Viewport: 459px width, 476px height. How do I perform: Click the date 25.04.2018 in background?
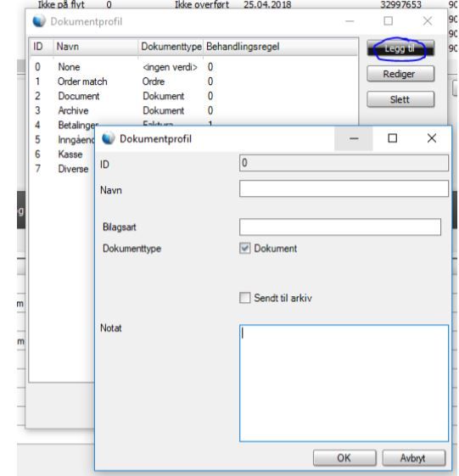tap(267, 4)
